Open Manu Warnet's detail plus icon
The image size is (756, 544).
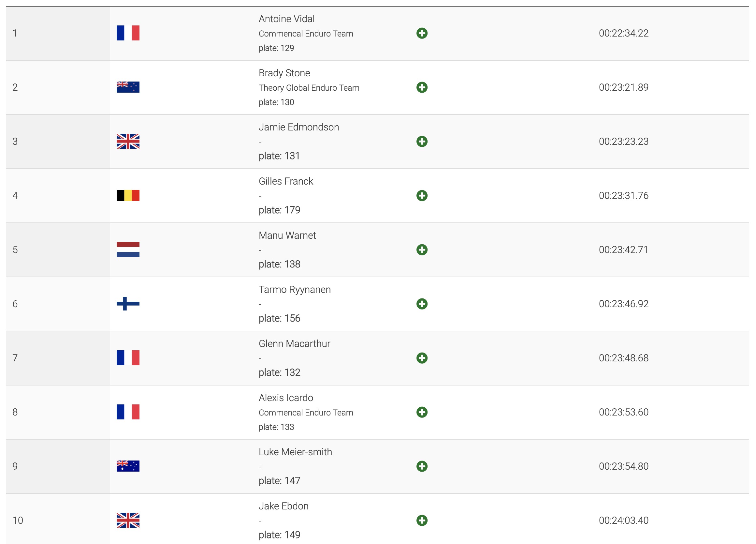422,250
